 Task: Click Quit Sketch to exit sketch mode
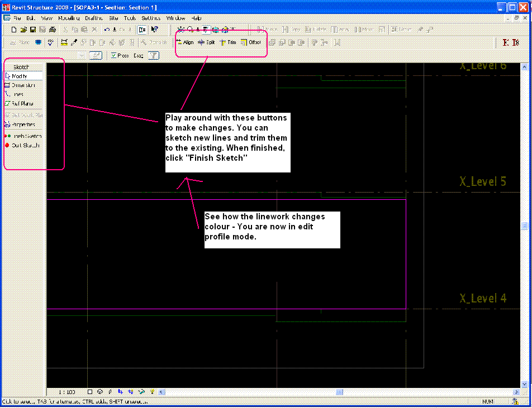(23, 145)
